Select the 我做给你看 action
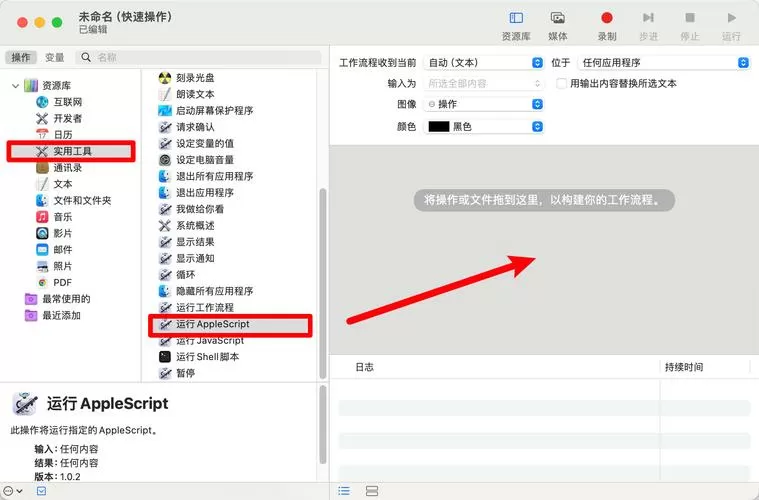The height and width of the screenshot is (500, 759). tap(191, 209)
